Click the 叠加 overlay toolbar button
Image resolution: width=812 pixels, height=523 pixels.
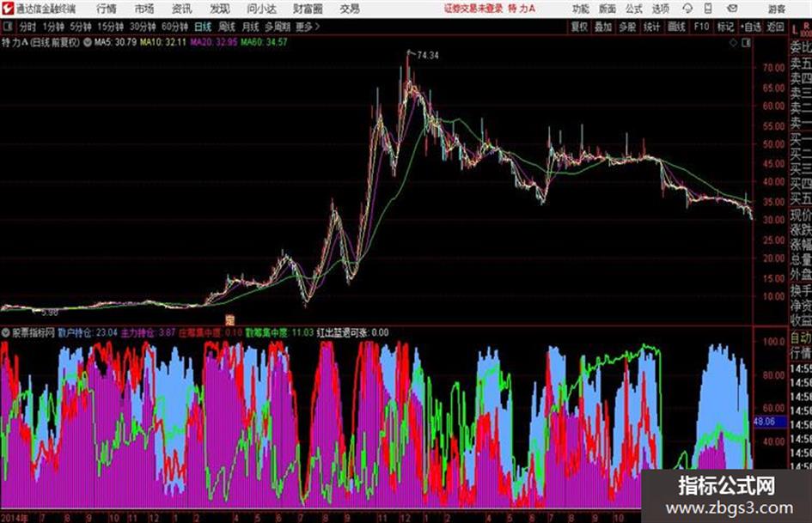click(603, 27)
